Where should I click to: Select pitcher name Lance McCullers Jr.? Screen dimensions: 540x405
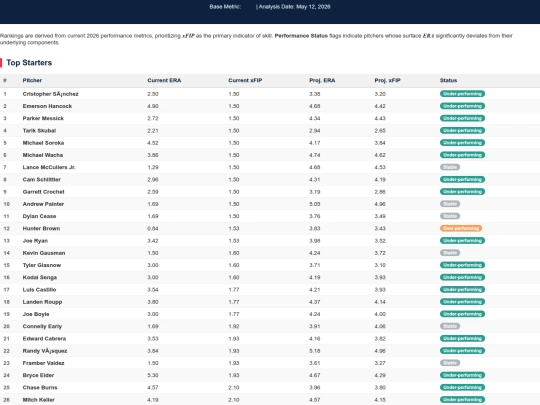point(49,167)
